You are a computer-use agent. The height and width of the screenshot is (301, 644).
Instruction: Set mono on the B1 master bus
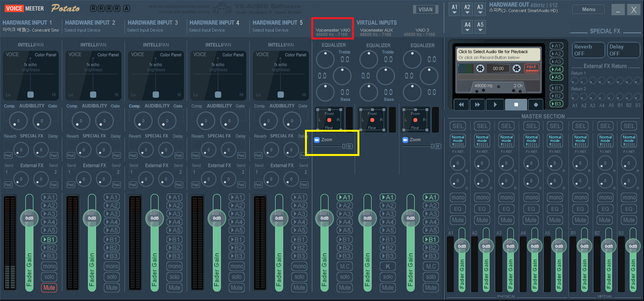point(580,197)
